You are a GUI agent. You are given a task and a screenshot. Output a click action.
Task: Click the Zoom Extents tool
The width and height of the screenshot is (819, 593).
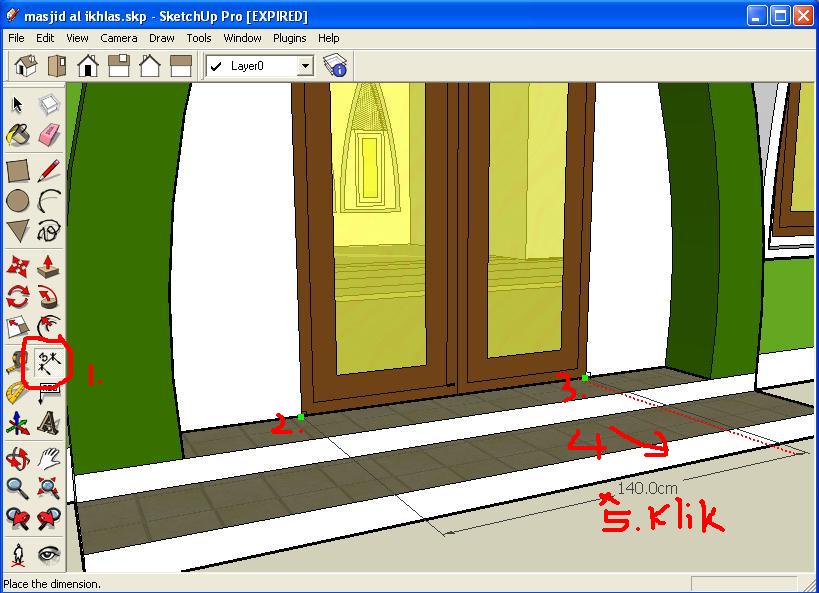49,489
